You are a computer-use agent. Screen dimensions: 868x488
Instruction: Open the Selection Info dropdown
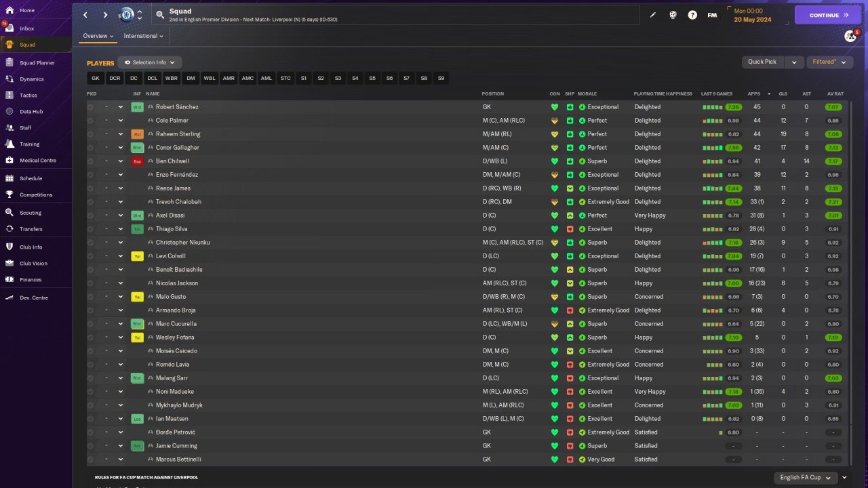coord(150,62)
